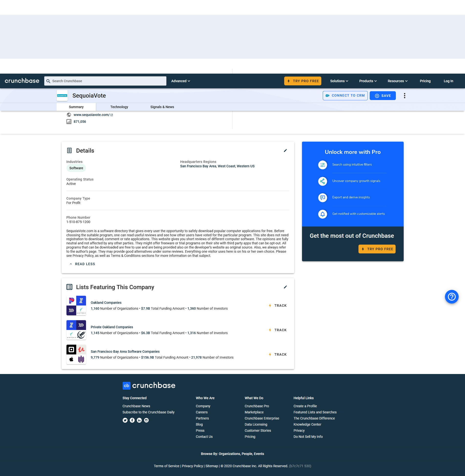Screen dimensions: 465x476
Task: Click TRY PRO FREE in the Pro panel
Action: click(377, 249)
